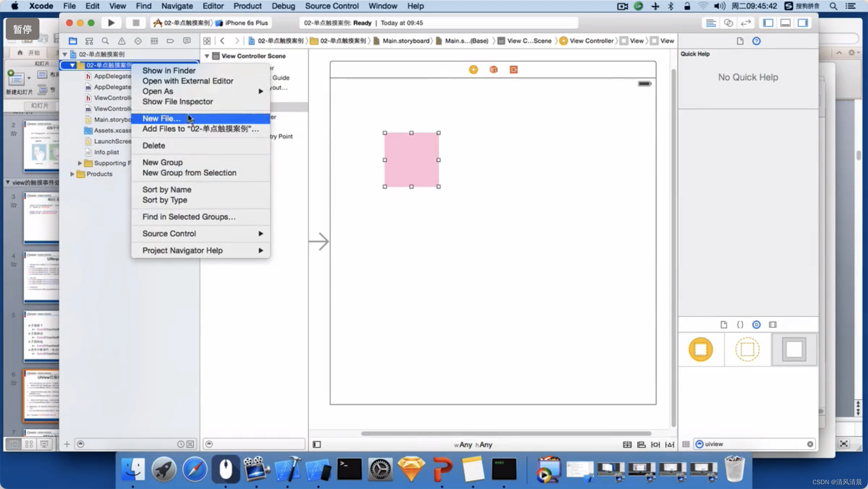Toggle the document outline visibility
This screenshot has width=868, height=489.
(317, 445)
